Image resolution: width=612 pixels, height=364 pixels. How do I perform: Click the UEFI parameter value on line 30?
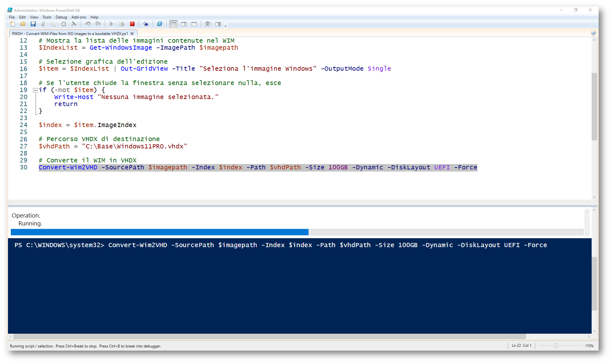[x=442, y=168]
